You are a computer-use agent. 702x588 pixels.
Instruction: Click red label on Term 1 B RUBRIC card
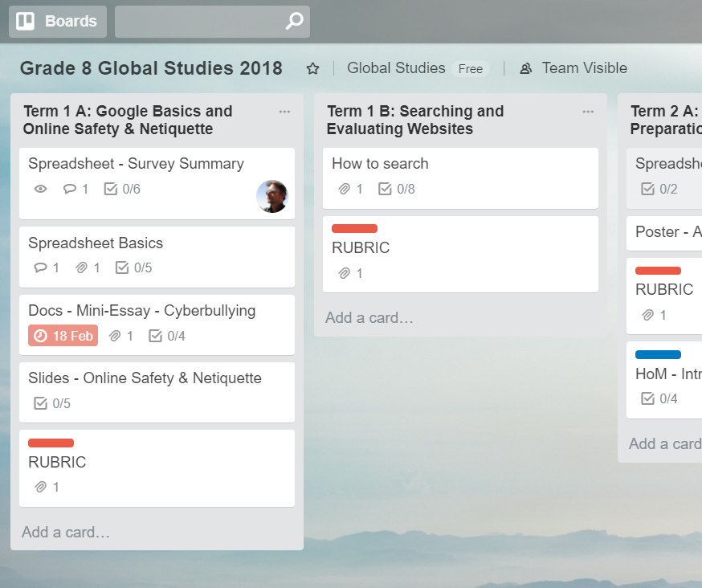point(354,229)
